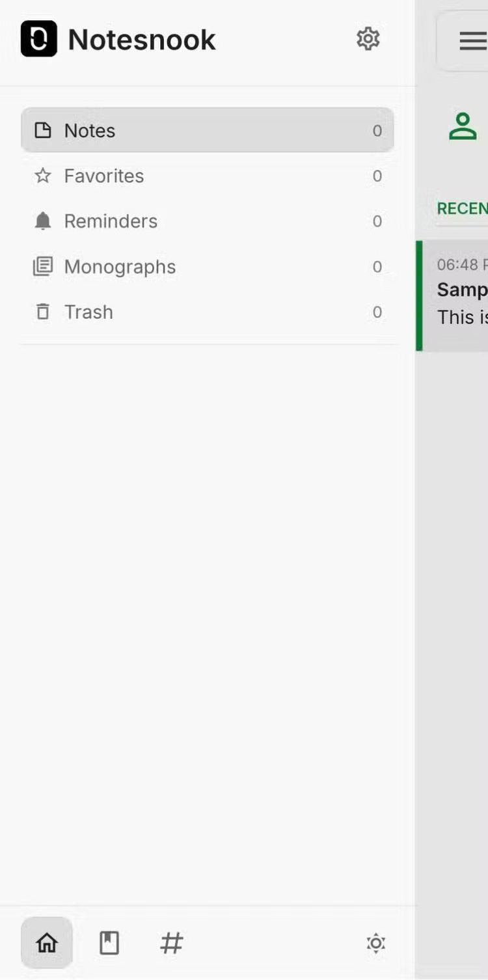Click the Recent header label
Viewport: 488px width, 980px height.
[x=462, y=208]
